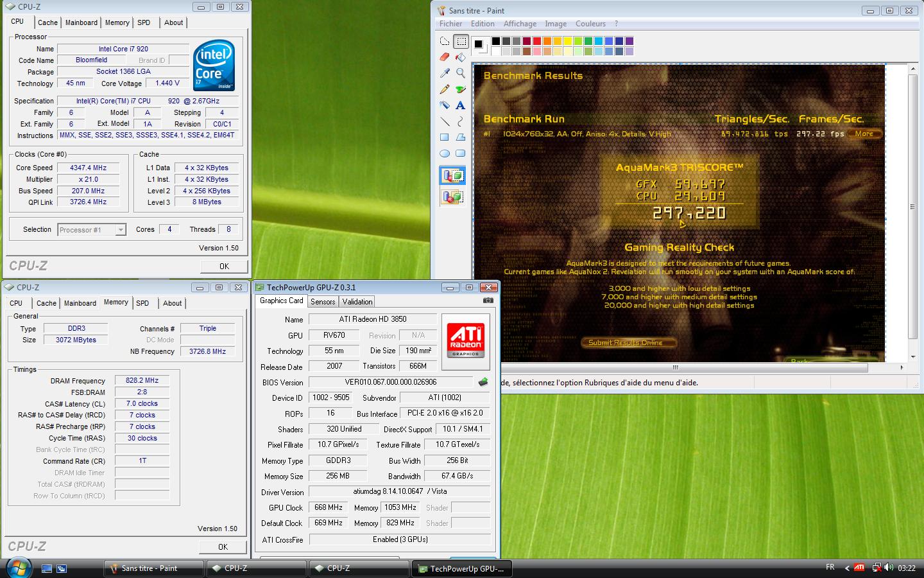924x578 pixels.
Task: Pick the Airbrush spray tool
Action: click(x=445, y=105)
